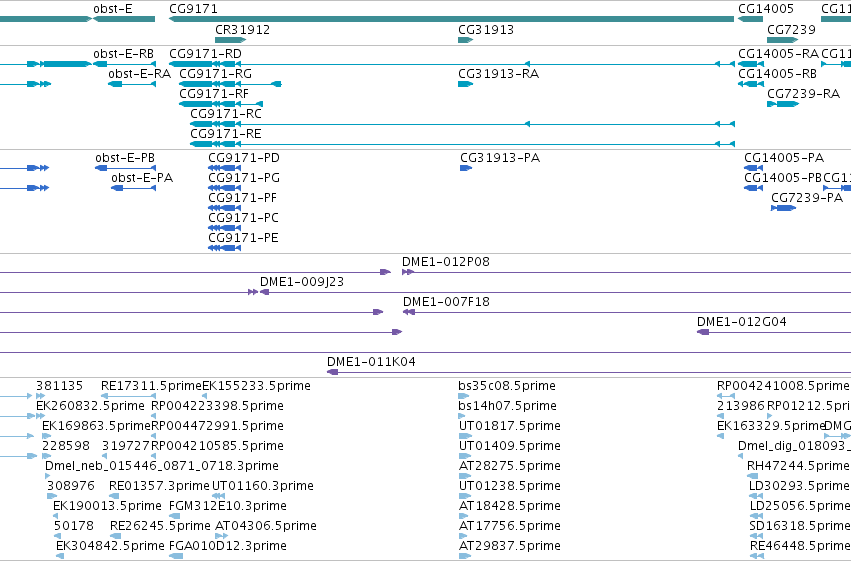Open the CG14005 gene feature
This screenshot has height=561, width=851.
point(751,19)
